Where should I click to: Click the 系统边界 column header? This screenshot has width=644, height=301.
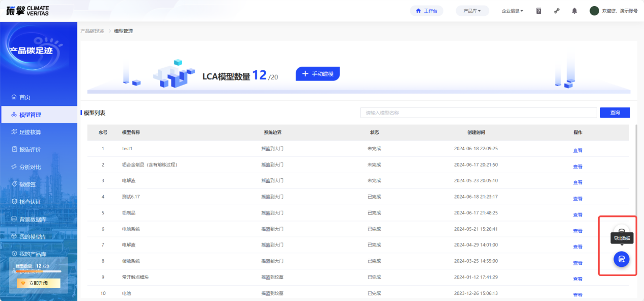272,132
